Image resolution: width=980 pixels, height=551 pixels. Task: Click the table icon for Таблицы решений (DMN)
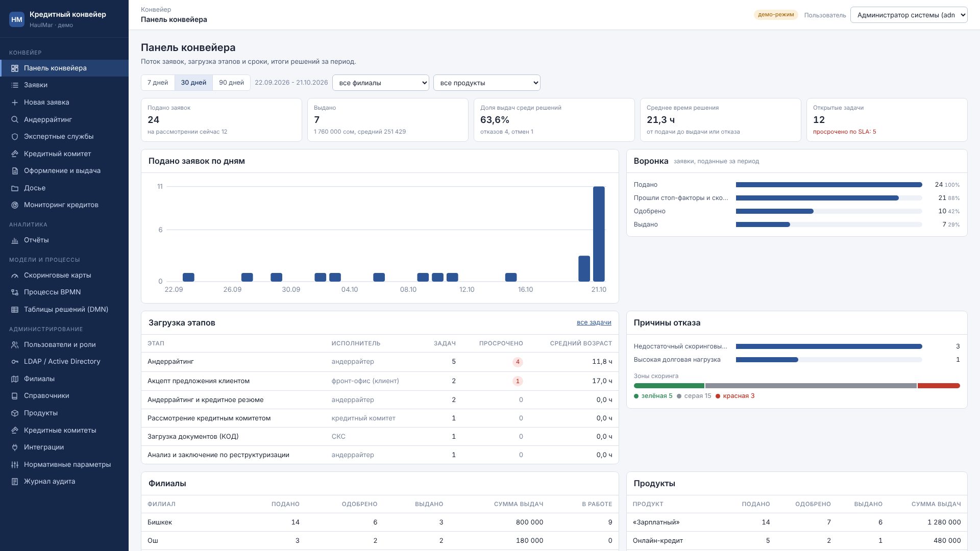coord(15,310)
